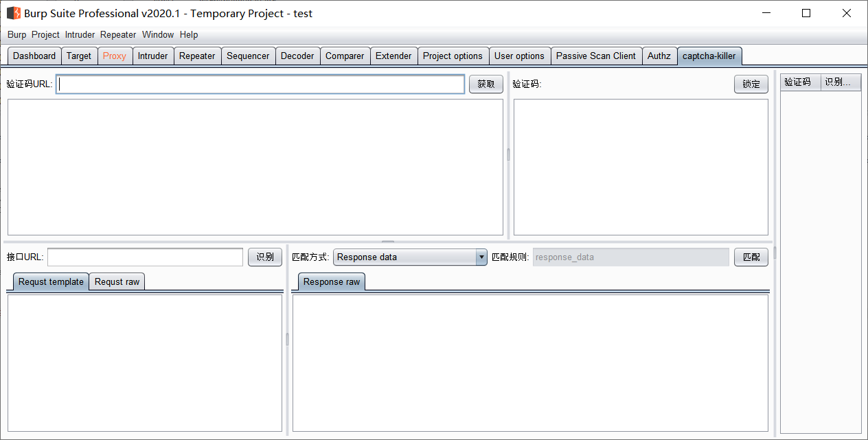The image size is (868, 440).
Task: Switch to the Extender tab
Action: pos(393,56)
